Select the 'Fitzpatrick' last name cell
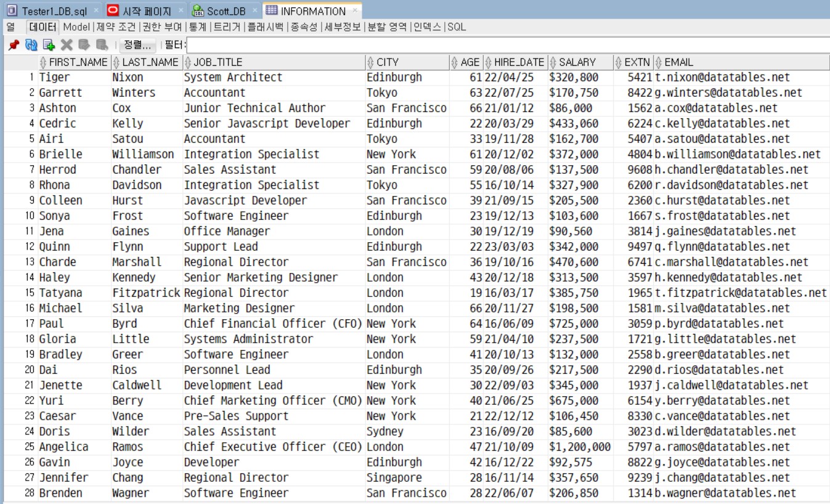Viewport: 830px width, 504px height. coord(147,293)
